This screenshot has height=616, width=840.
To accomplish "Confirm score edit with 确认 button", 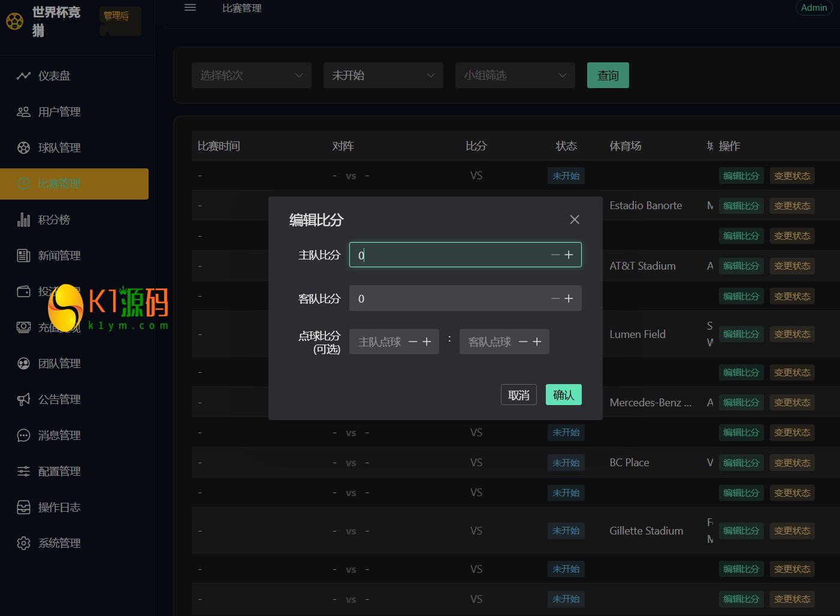I will point(564,395).
